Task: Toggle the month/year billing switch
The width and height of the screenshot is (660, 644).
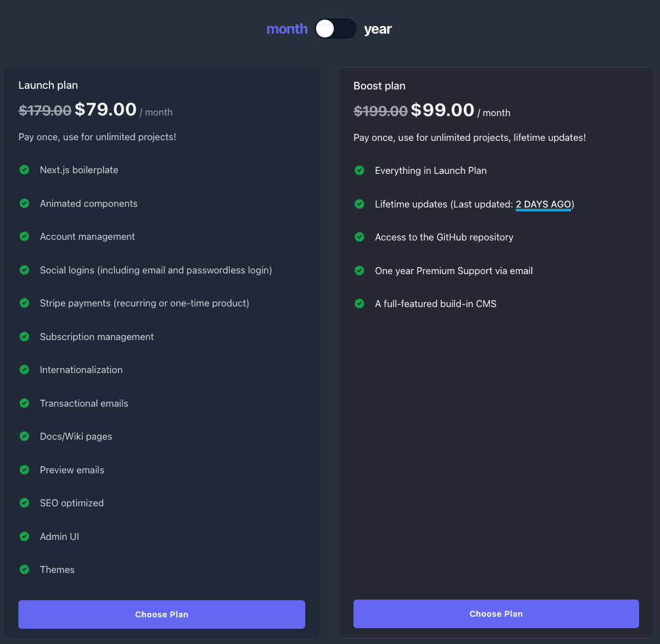Action: click(336, 29)
